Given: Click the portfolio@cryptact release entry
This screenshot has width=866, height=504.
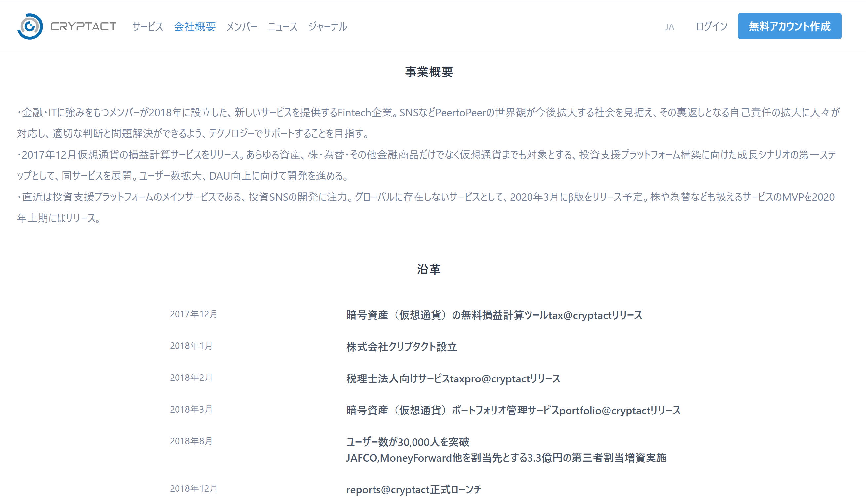Looking at the screenshot, I should click(x=513, y=410).
